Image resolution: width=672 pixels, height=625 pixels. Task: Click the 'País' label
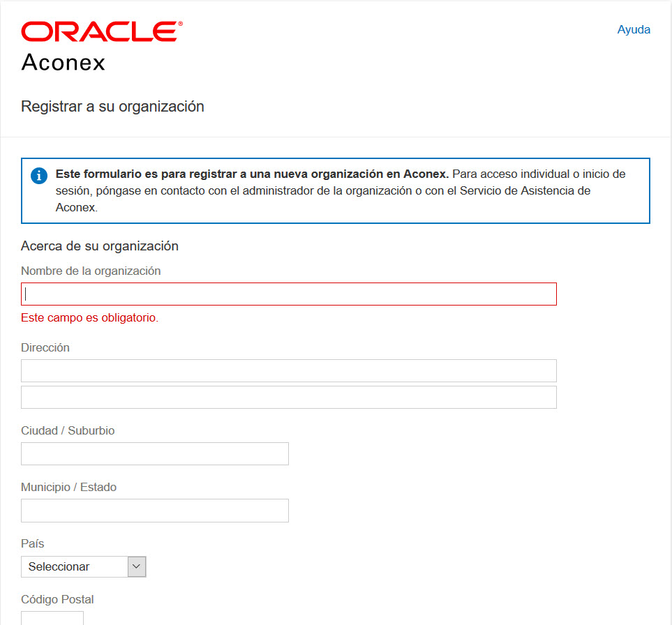click(33, 543)
